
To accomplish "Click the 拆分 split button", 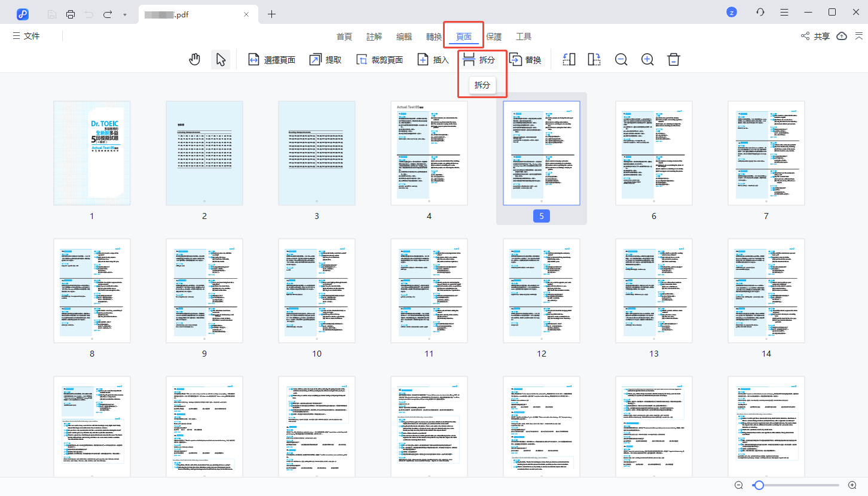I will pos(479,60).
